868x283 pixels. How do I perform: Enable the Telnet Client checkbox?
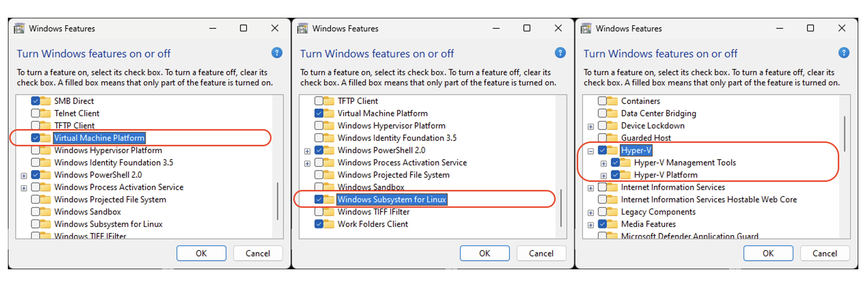[x=35, y=113]
